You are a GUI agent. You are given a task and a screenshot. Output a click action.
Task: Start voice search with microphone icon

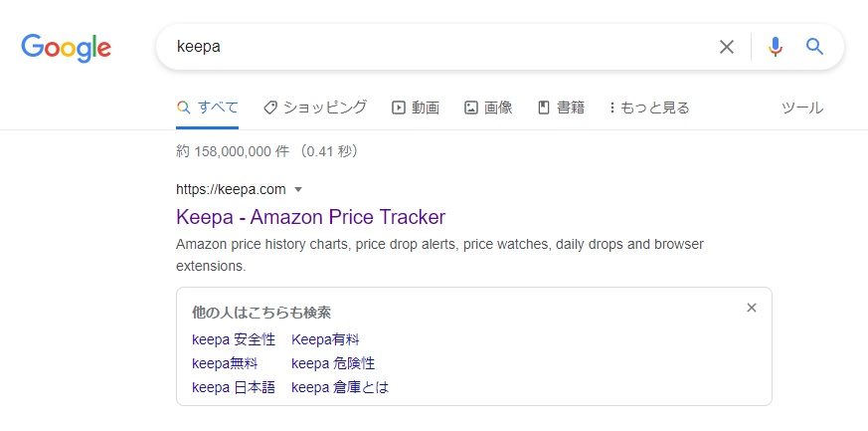[776, 47]
